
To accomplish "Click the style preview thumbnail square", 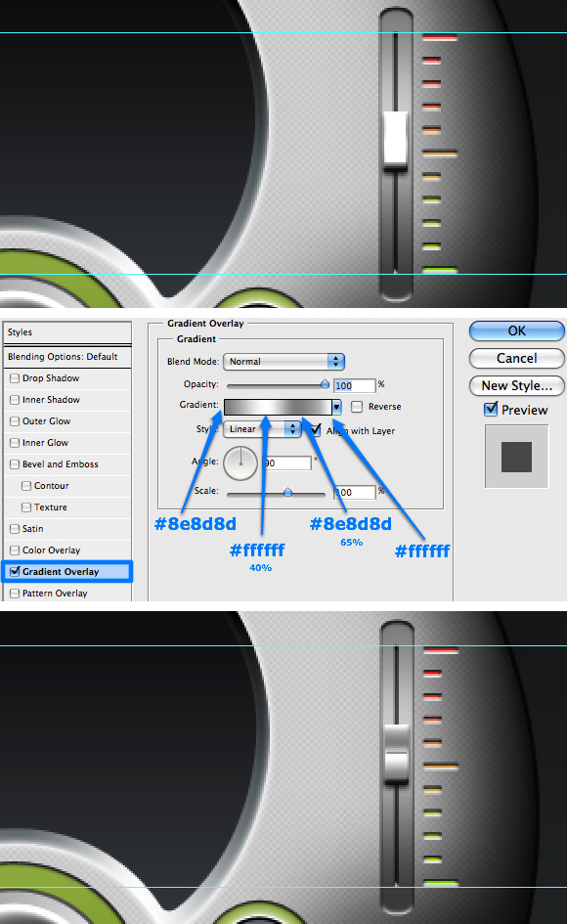I will click(516, 457).
